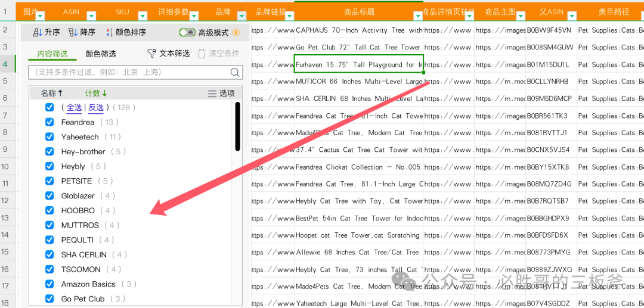Uncheck the PEQULTI brand checkbox

click(49, 239)
